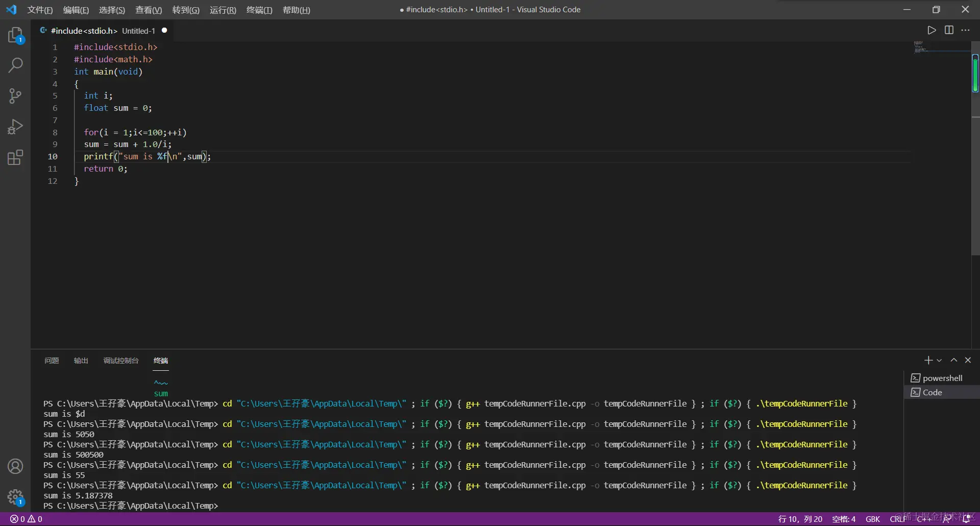Run code with the play button
Screen dimensions: 980x526
(932, 30)
